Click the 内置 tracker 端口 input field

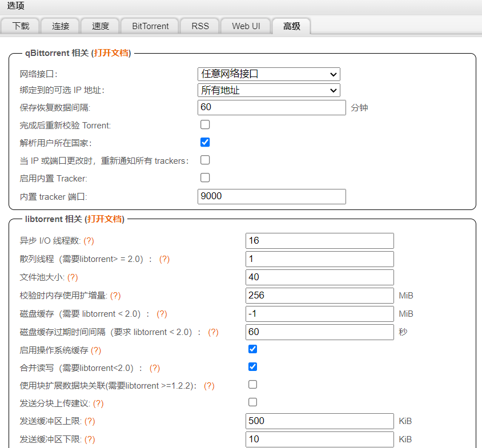pos(272,196)
